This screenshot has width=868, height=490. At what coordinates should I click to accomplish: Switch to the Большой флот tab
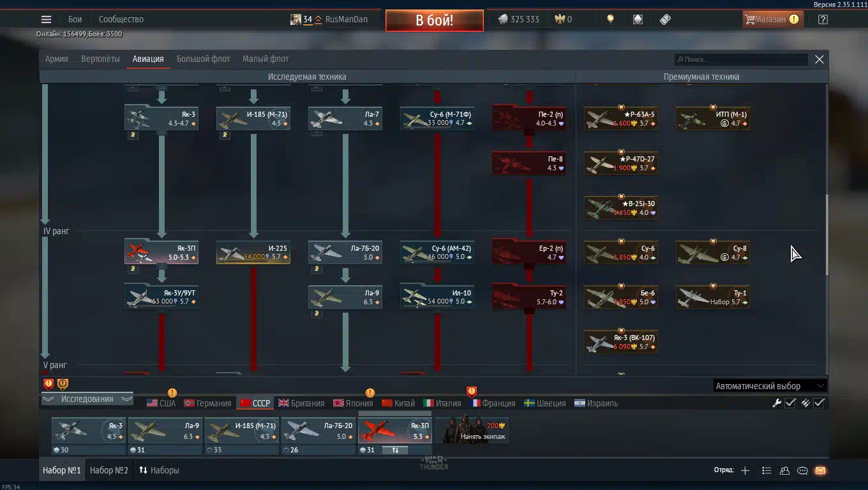(x=203, y=59)
